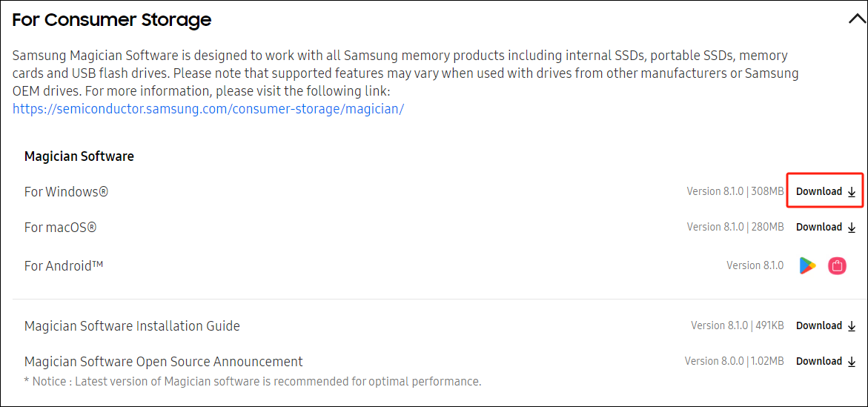Select the For Windows® row label
This screenshot has height=407, width=868.
click(66, 192)
